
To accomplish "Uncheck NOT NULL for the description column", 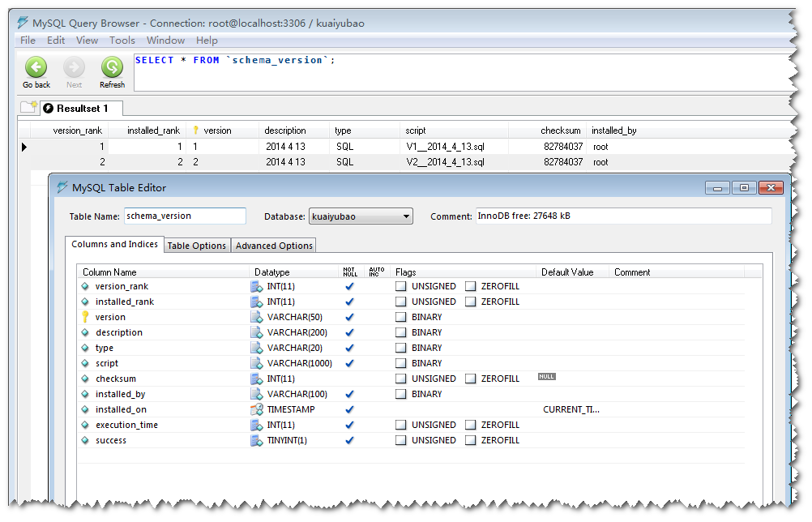I will [349, 332].
